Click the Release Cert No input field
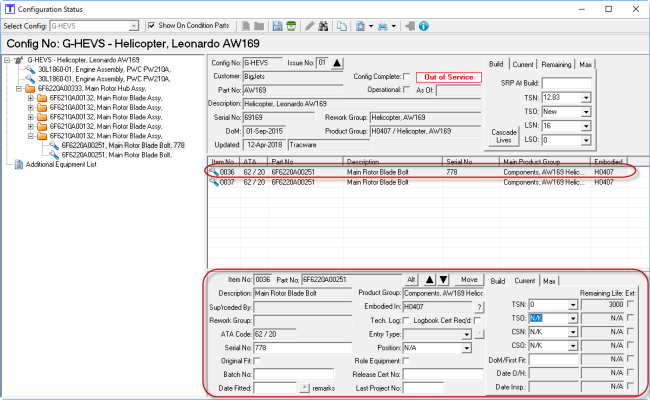 (443, 374)
